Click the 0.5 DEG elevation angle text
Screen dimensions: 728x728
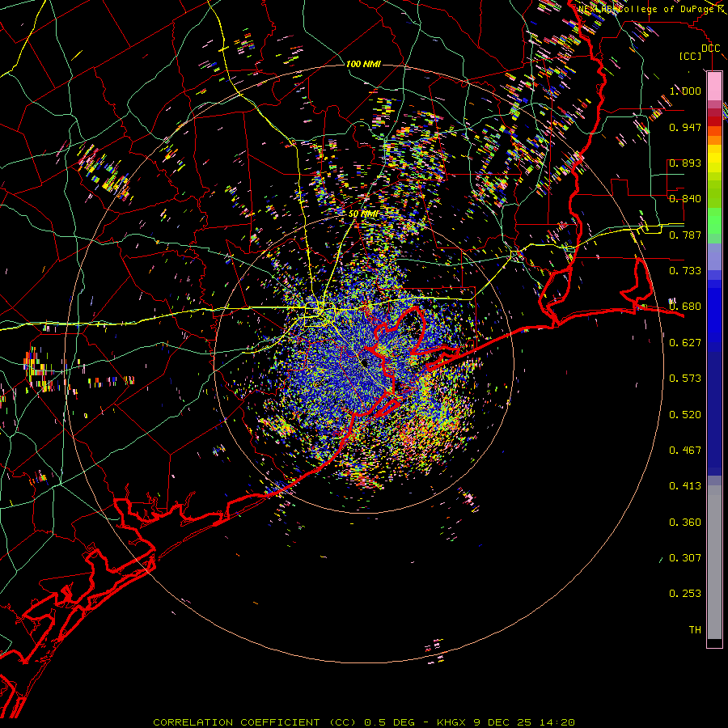tap(391, 722)
